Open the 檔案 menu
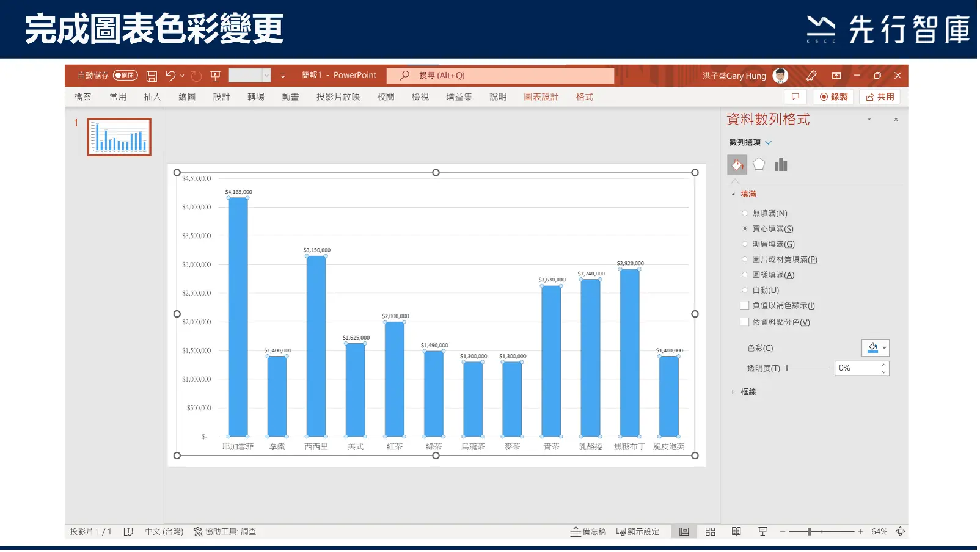The width and height of the screenshot is (980, 552). pos(83,97)
